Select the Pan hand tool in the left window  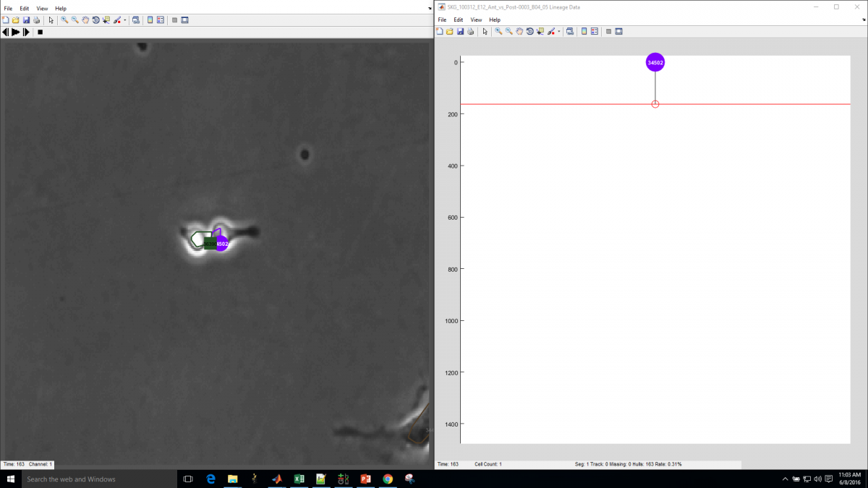tap(85, 20)
